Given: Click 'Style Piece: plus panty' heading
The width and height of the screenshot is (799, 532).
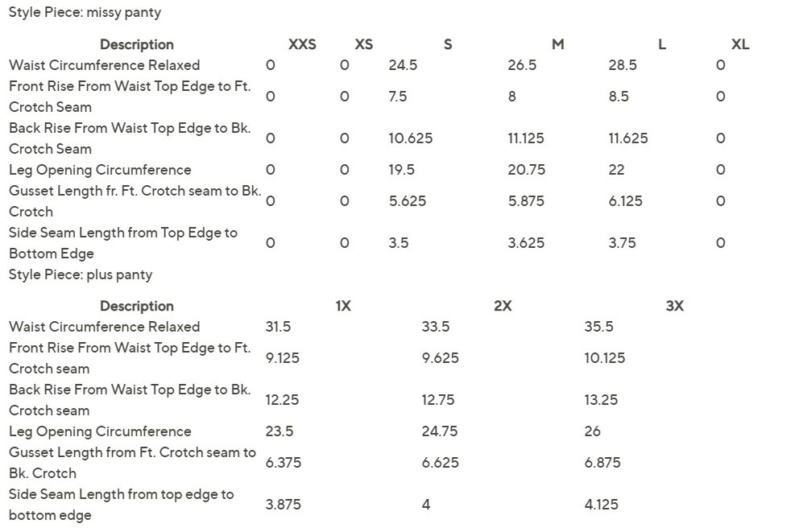Looking at the screenshot, I should point(81,275).
